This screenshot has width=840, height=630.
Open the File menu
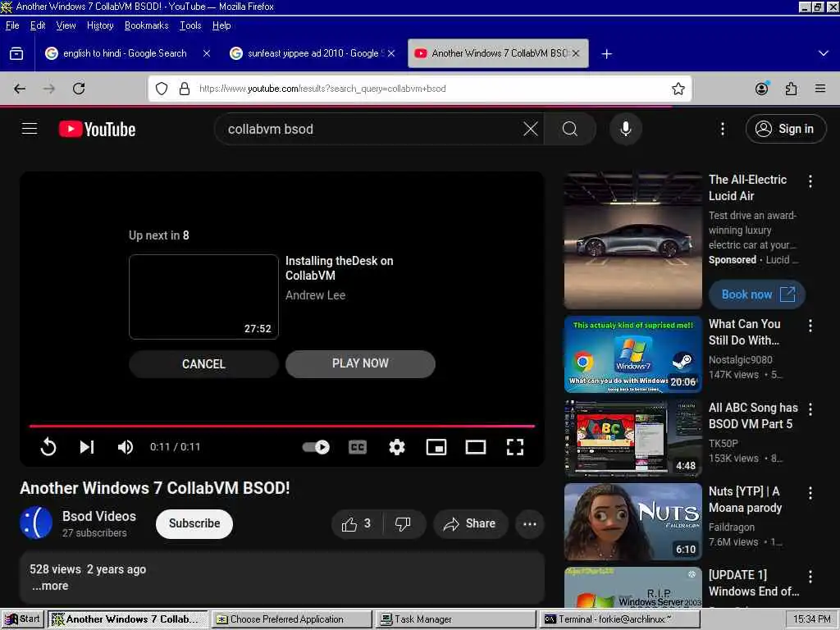click(x=12, y=25)
